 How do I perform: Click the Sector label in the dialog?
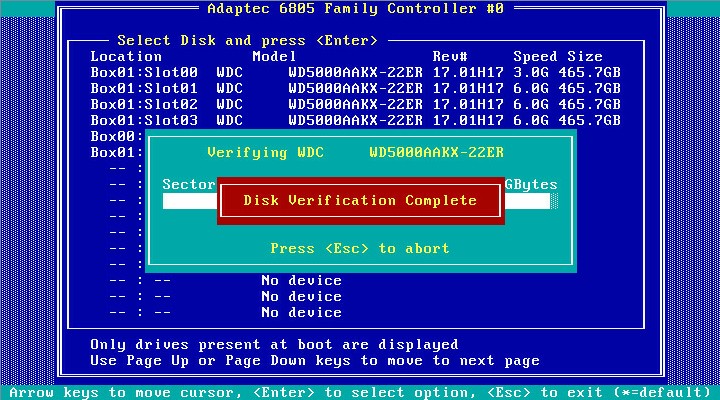(x=189, y=185)
